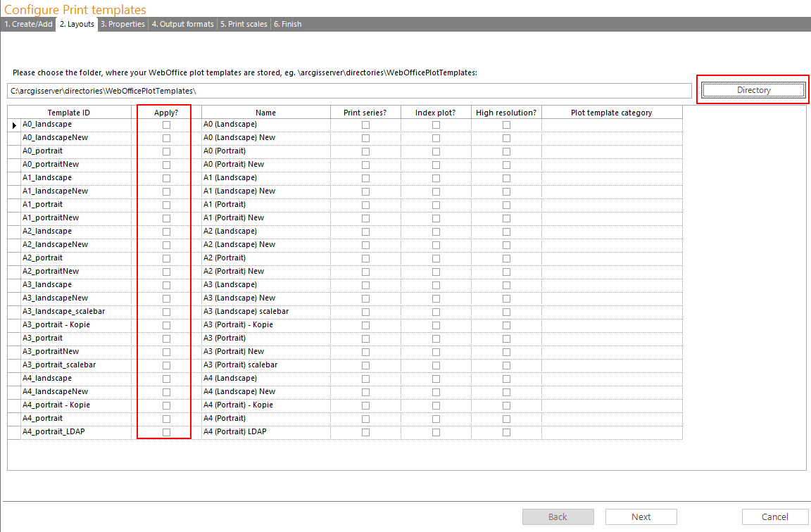Image resolution: width=811 pixels, height=532 pixels.
Task: Select the A0_landscape row indicator arrow
Action: coord(14,125)
